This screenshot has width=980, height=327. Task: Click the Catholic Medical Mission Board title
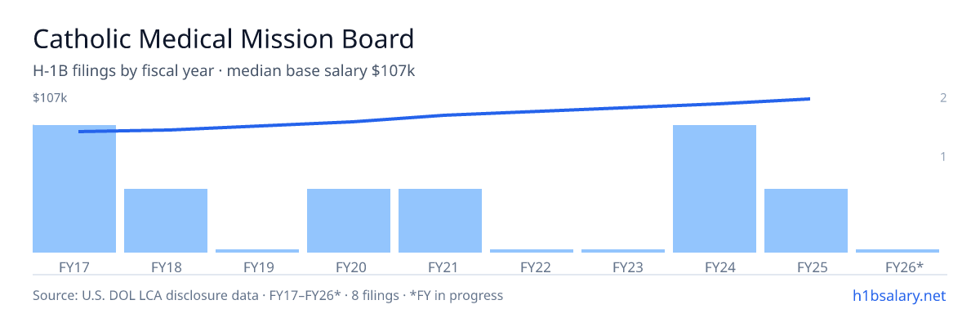coord(223,38)
